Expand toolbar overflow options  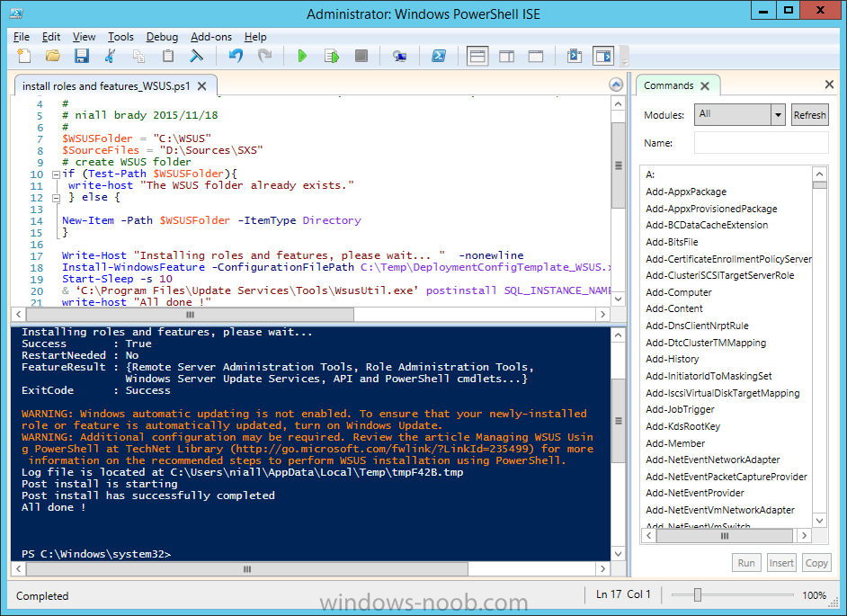coord(625,56)
